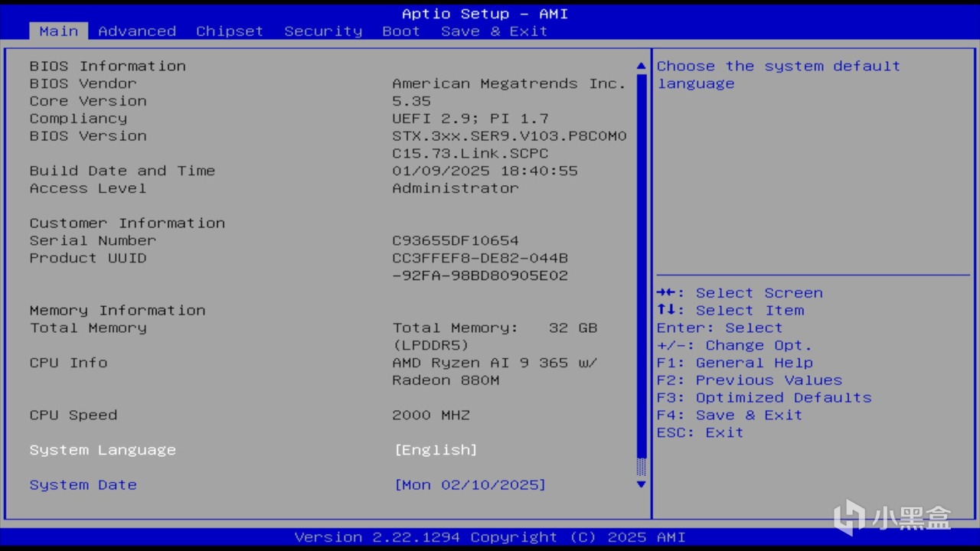Click the 2000 MHZ value
This screenshot has width=980, height=551.
pyautogui.click(x=431, y=415)
